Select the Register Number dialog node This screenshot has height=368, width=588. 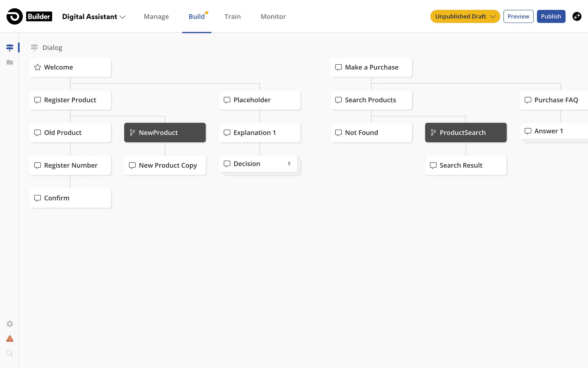coord(70,166)
